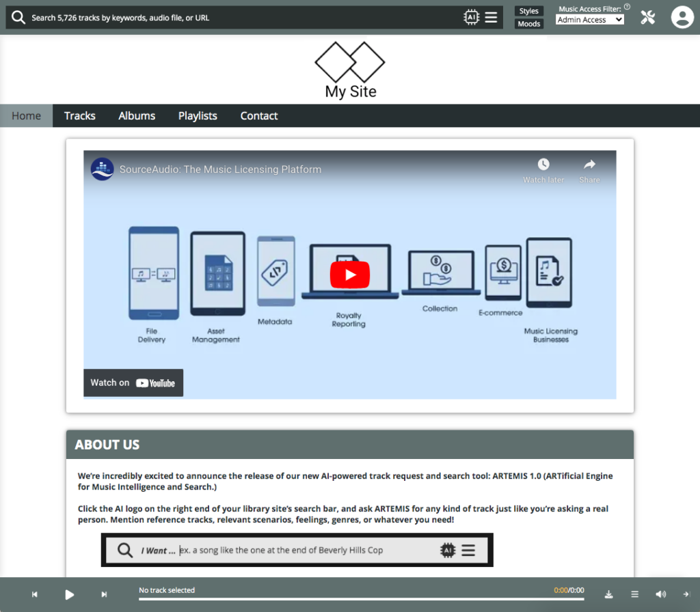Click the ARTEMIS search bar example image

[x=297, y=550]
